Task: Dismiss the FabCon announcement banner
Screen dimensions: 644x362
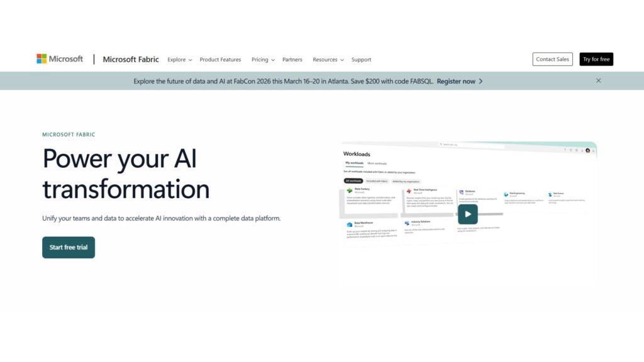Action: [598, 80]
